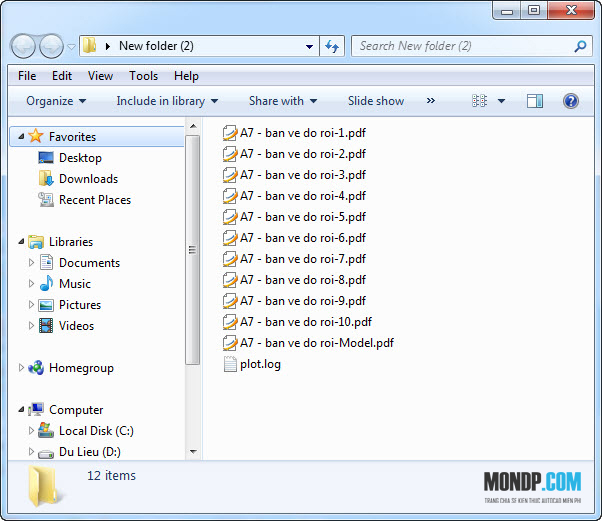
Task: Select file A7 - ban ve do roi-5.pdf
Action: pos(295,217)
